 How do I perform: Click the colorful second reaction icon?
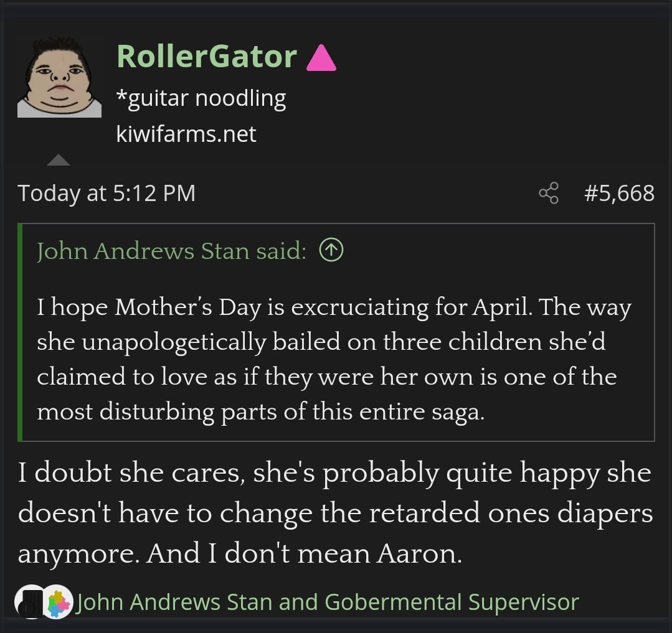(57, 602)
